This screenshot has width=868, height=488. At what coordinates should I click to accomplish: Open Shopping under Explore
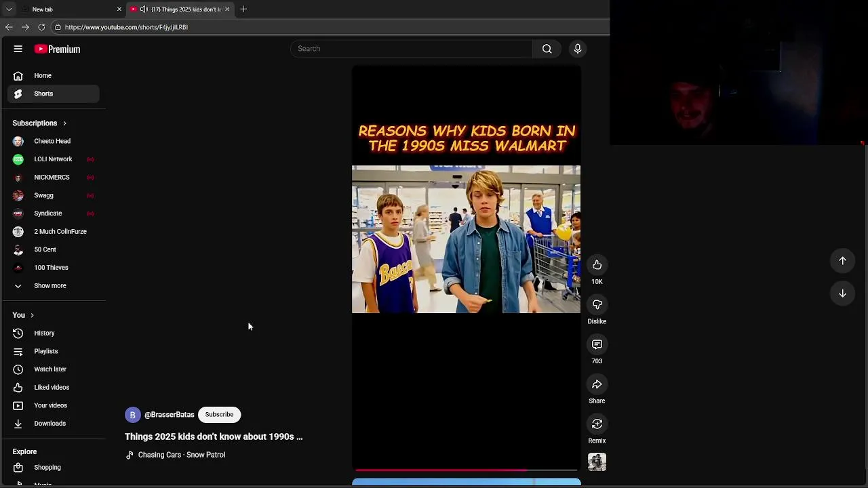pyautogui.click(x=54, y=468)
